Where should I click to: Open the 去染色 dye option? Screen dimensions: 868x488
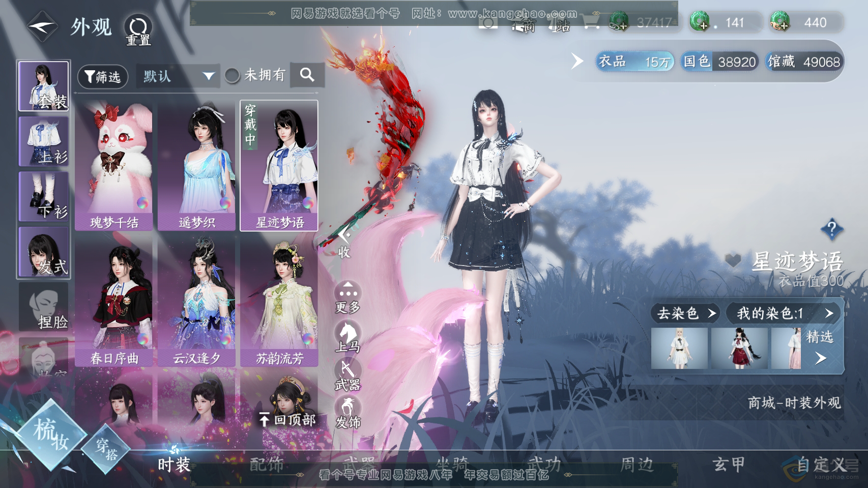point(686,313)
